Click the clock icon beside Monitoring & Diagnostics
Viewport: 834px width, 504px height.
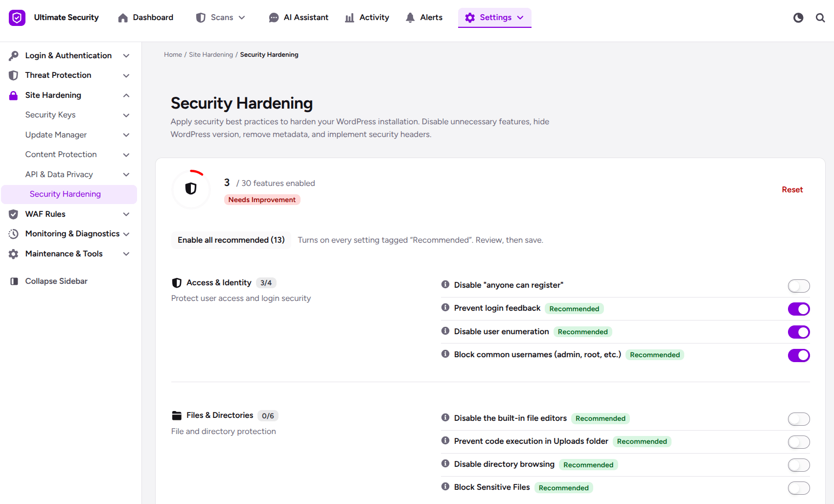click(x=14, y=234)
